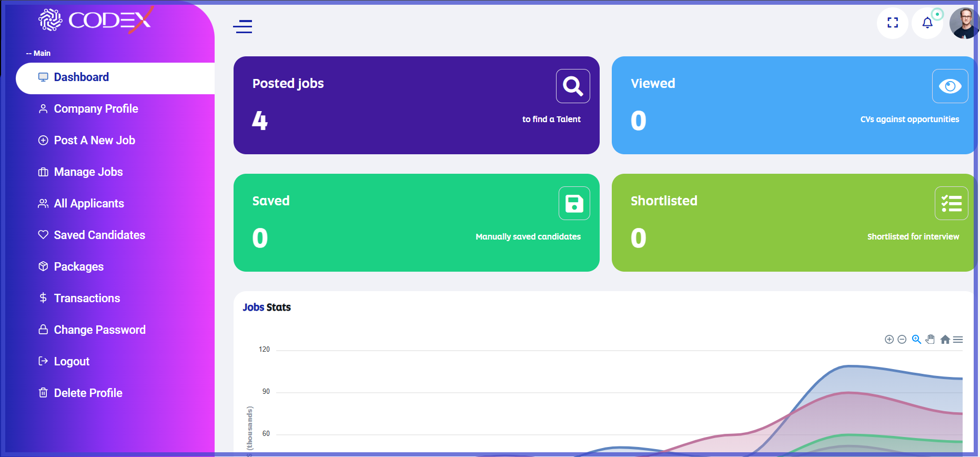Click the Delete Profile link
The height and width of the screenshot is (457, 980).
(x=88, y=393)
